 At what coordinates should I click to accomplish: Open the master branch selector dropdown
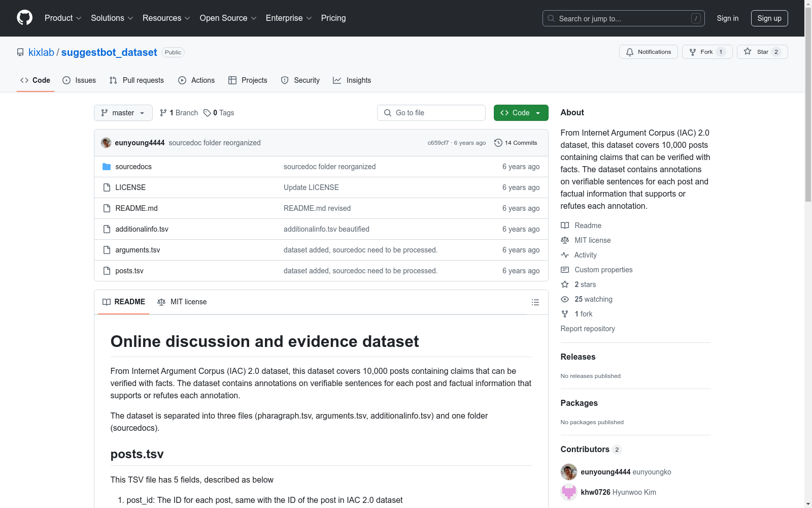123,113
